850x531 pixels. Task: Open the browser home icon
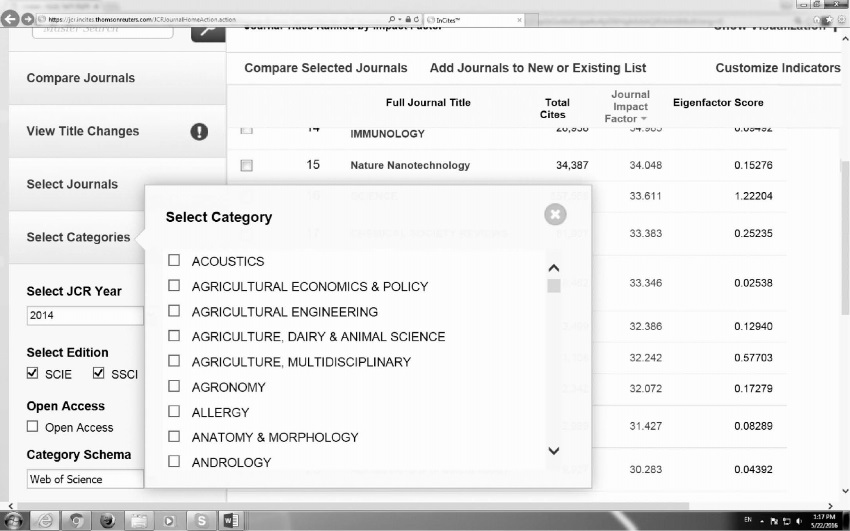coord(817,20)
